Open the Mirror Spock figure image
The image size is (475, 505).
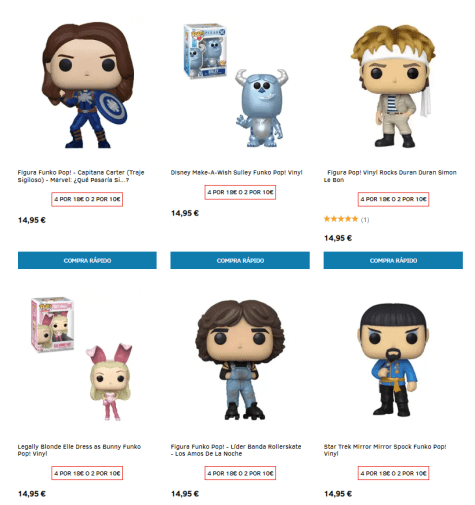(393, 359)
